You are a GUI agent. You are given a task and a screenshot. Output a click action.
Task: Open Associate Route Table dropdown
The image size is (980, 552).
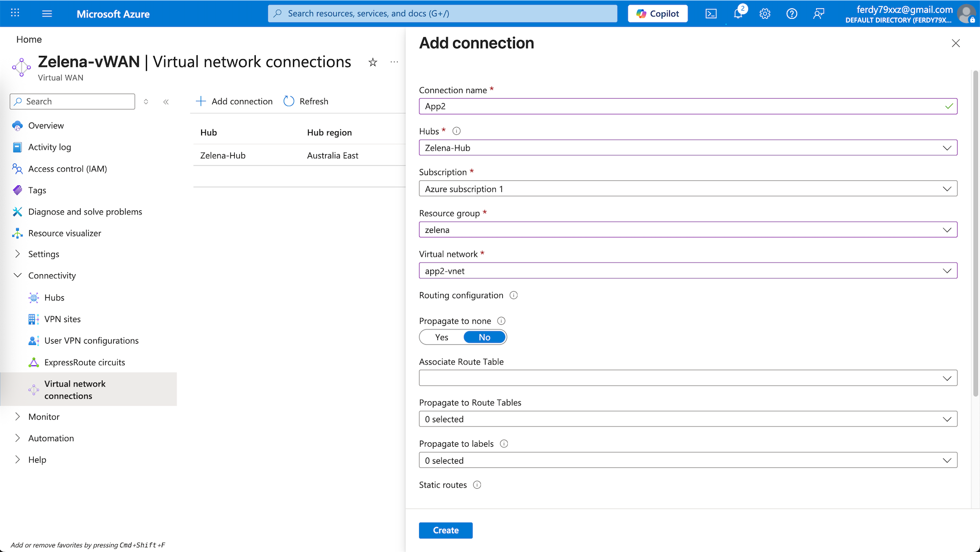coord(688,378)
